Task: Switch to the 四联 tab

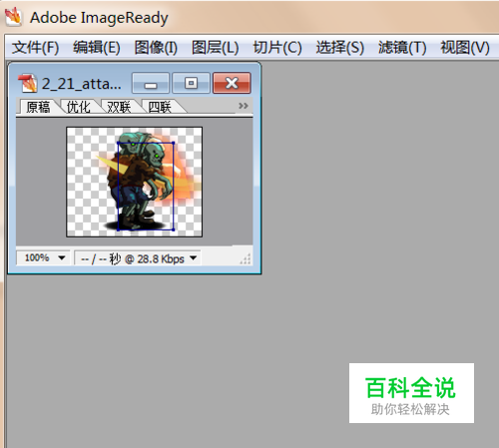Action: pyautogui.click(x=160, y=107)
